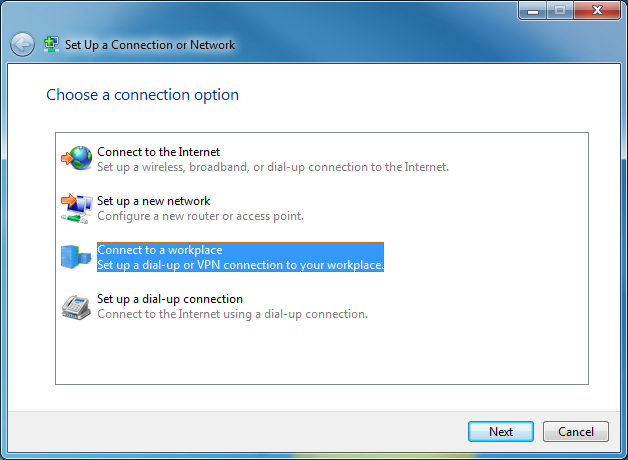Click the empty area below the connection options
Image resolution: width=628 pixels, height=460 pixels.
322,352
